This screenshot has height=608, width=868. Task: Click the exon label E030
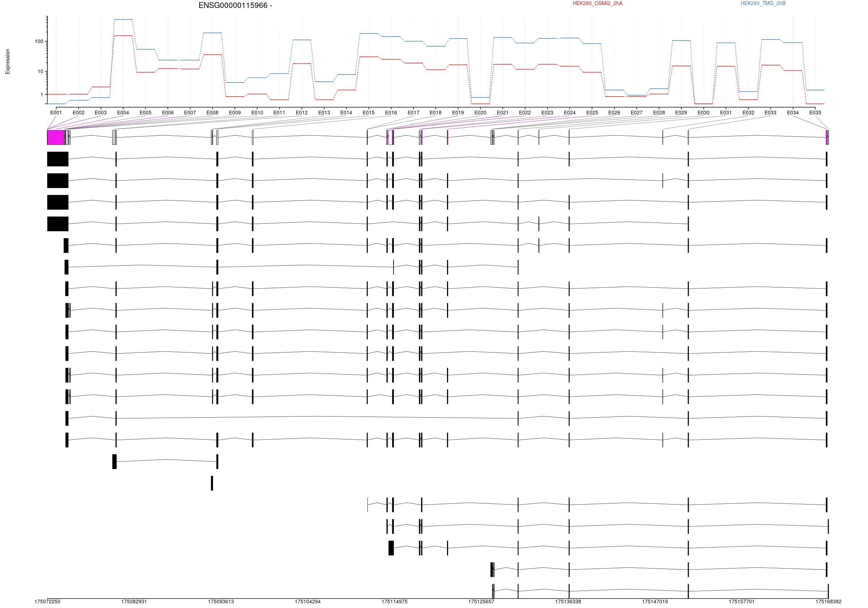pyautogui.click(x=703, y=113)
